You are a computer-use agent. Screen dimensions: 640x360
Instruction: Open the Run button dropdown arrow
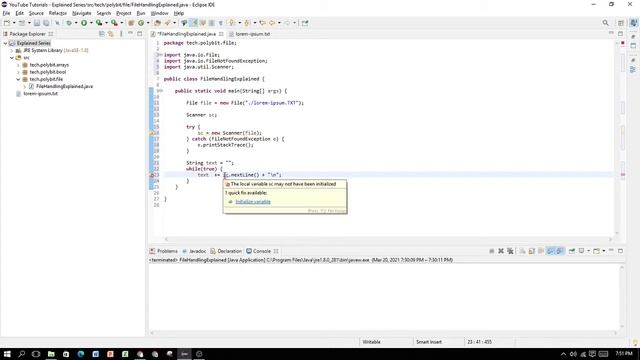[91, 23]
